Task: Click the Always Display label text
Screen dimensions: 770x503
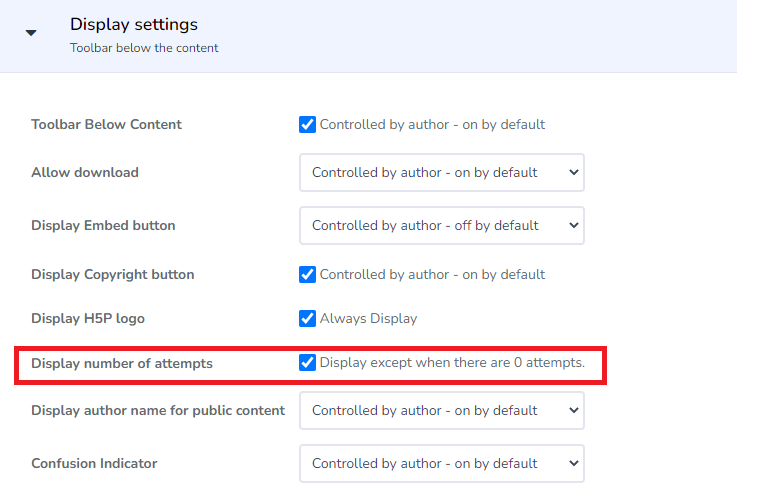Action: tap(368, 318)
